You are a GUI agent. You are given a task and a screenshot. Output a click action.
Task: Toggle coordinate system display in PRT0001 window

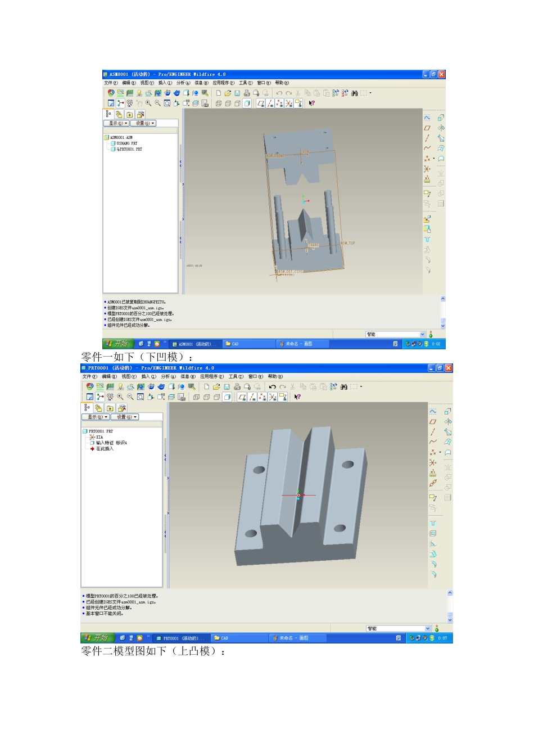click(x=273, y=397)
